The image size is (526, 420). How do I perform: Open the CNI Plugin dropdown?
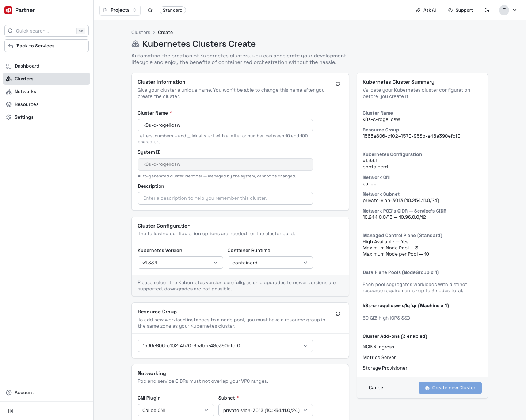click(176, 410)
